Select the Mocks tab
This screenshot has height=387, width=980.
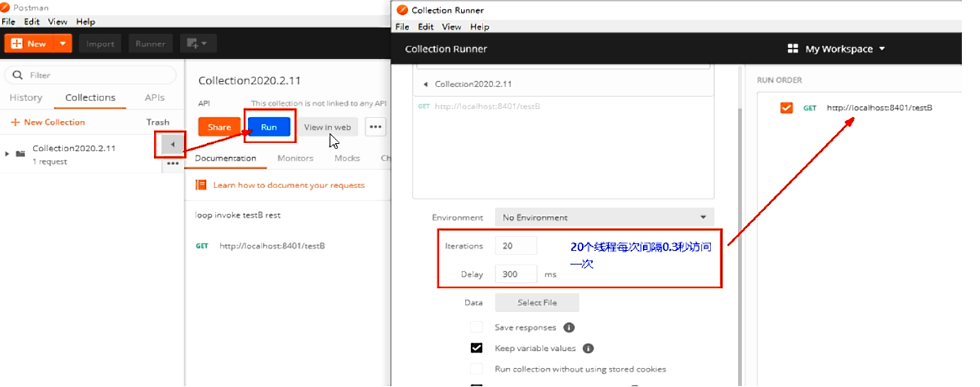pyautogui.click(x=348, y=159)
